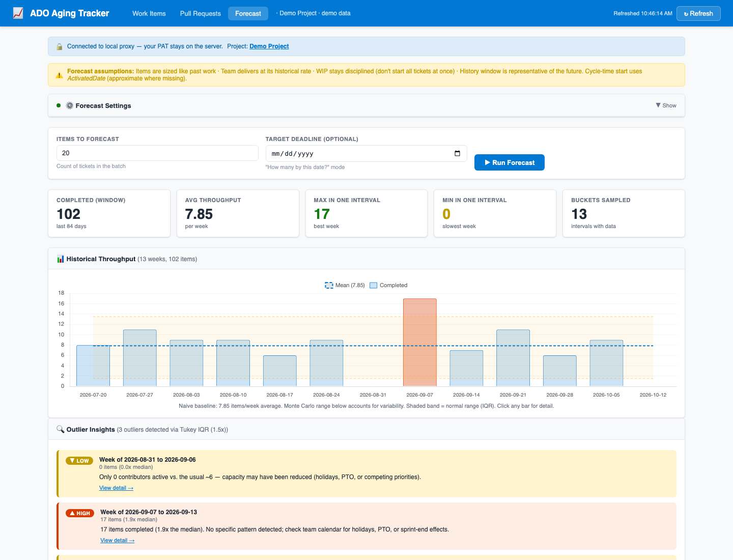Click the Max in One Interval value 17

point(322,214)
